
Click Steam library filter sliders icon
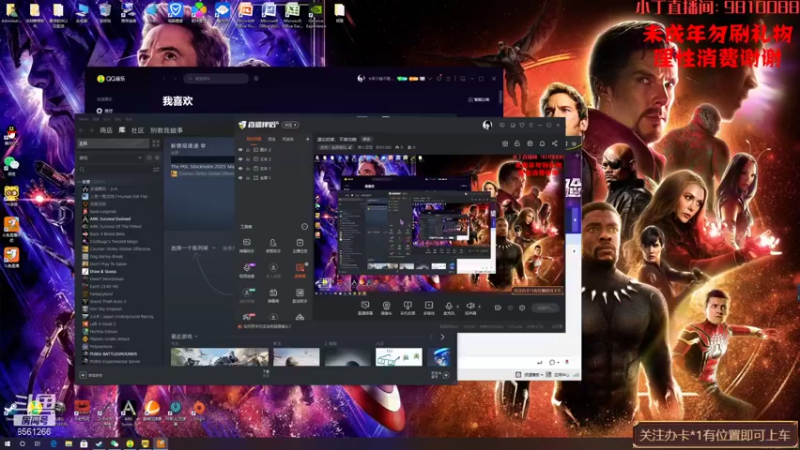156,169
